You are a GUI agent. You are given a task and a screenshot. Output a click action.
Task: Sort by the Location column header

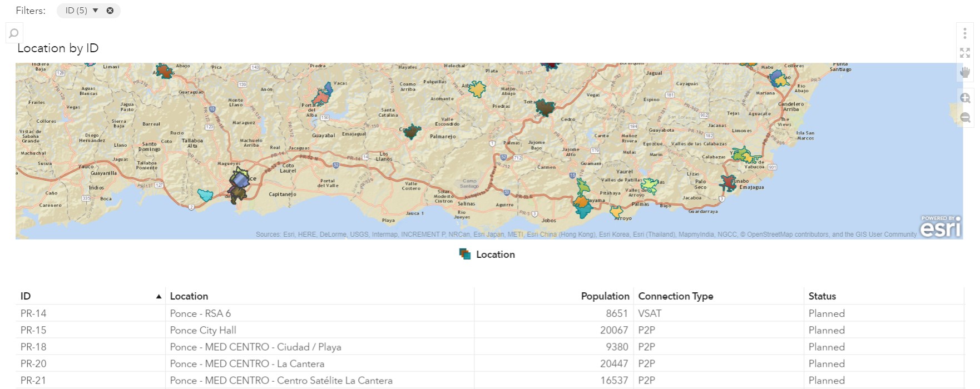189,296
